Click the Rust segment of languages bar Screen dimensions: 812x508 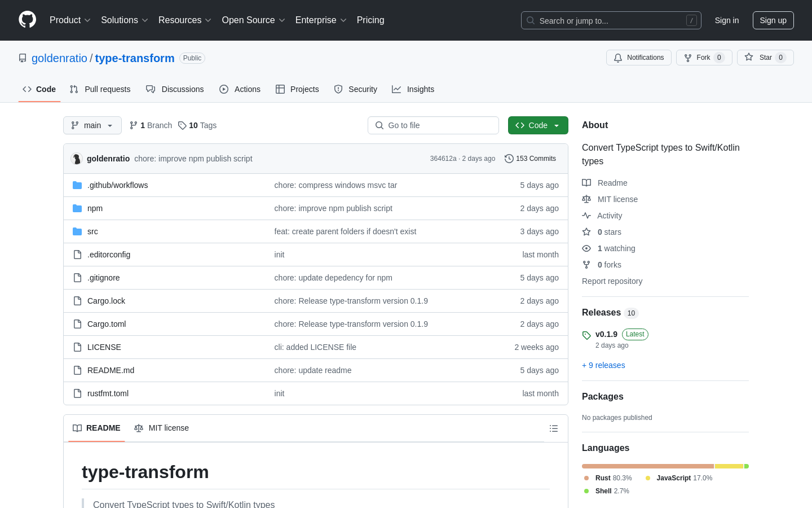[x=648, y=466]
